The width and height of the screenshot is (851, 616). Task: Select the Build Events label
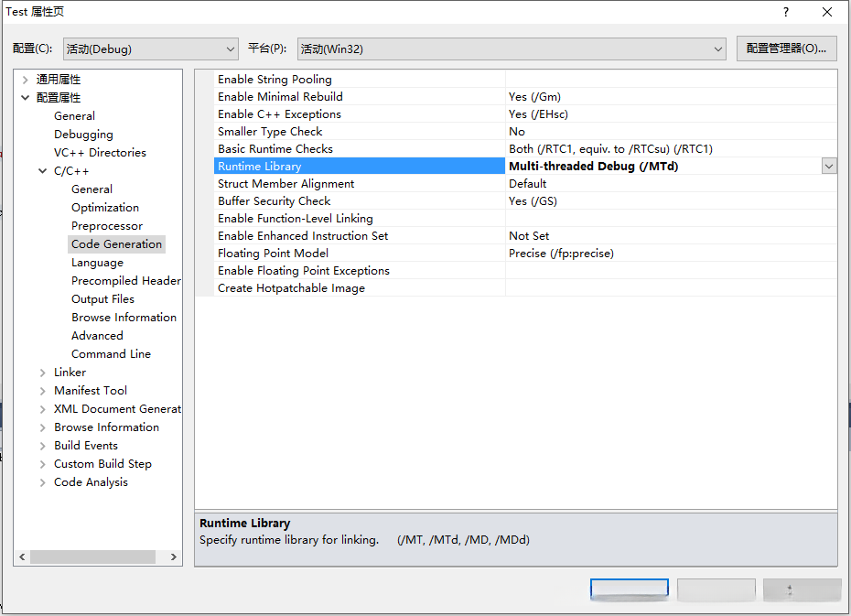86,446
